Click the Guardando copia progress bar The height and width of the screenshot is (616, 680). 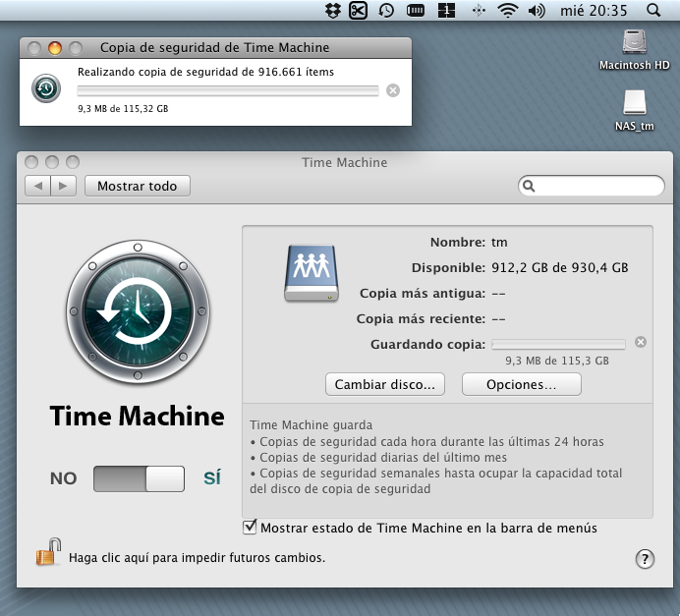pyautogui.click(x=558, y=345)
